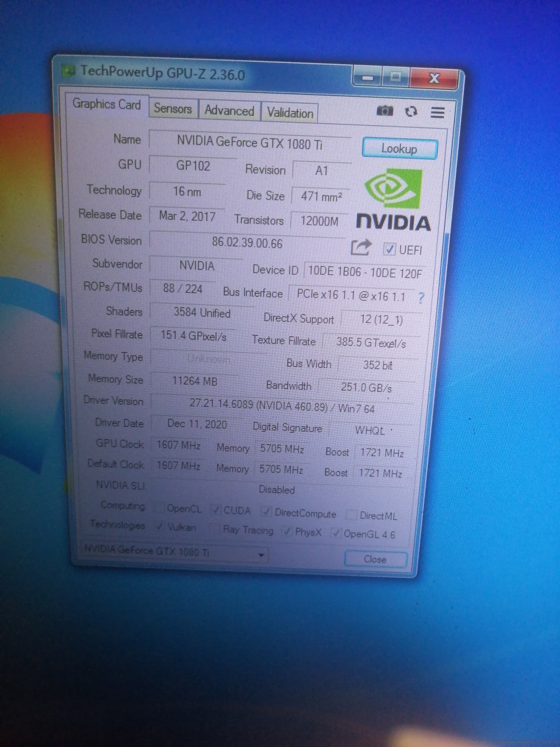Image resolution: width=560 pixels, height=747 pixels.
Task: Click the DirectX Support field 12 (12_1)
Action: click(381, 320)
